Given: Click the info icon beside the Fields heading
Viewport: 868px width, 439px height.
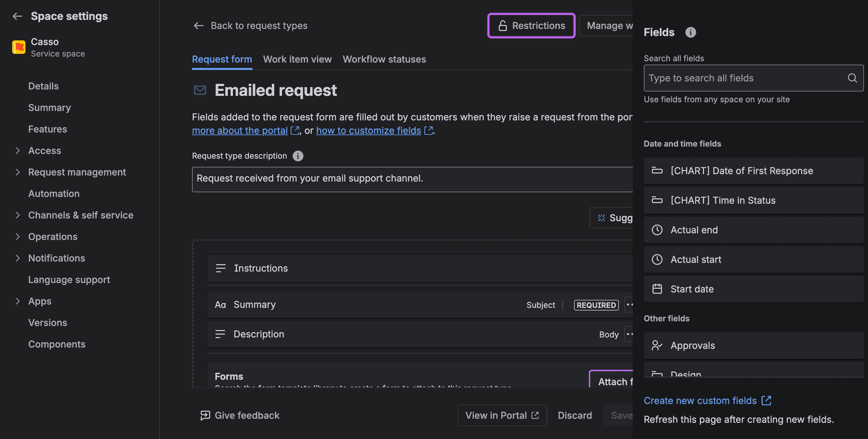Looking at the screenshot, I should tap(690, 32).
